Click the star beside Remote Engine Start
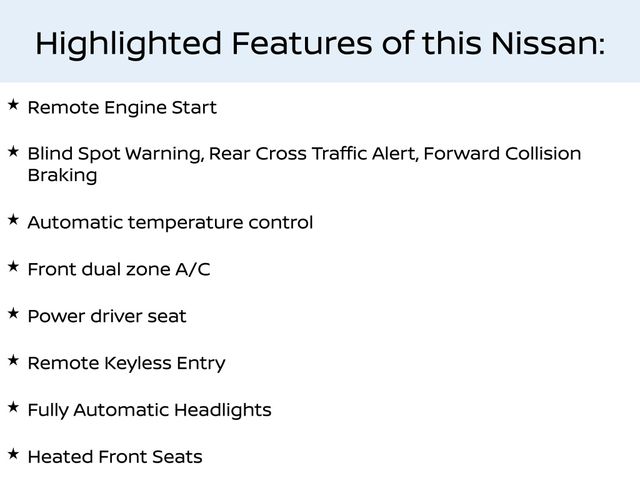This screenshot has width=640, height=480. (x=12, y=103)
